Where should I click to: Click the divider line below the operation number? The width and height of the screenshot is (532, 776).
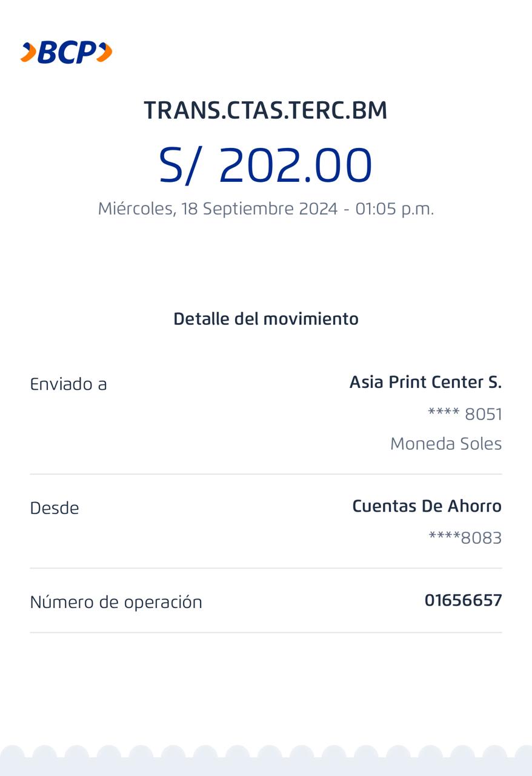[x=265, y=632]
